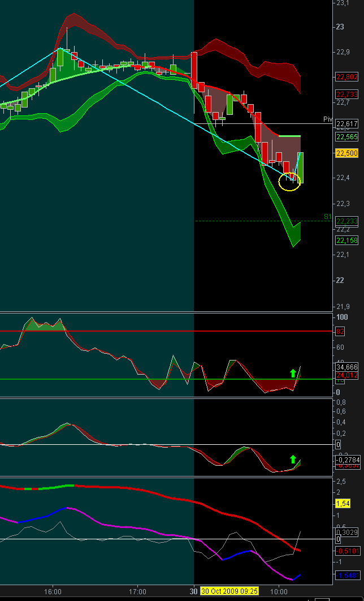Click the green 22,565 price label
Screen dimensions: 364x601
click(347, 136)
